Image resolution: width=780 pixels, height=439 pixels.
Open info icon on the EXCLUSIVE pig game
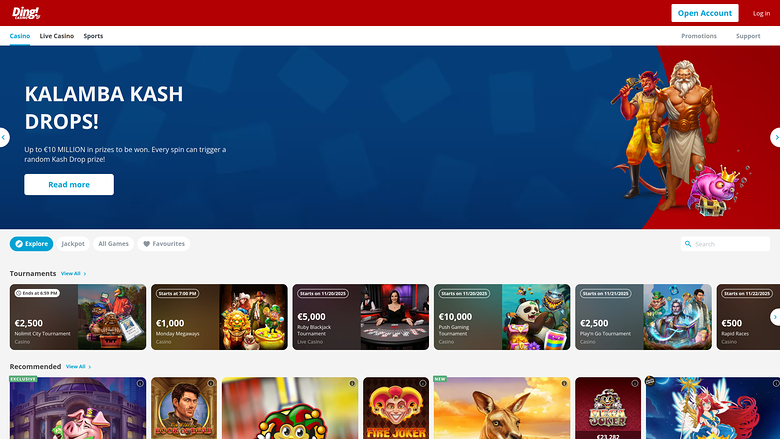139,384
